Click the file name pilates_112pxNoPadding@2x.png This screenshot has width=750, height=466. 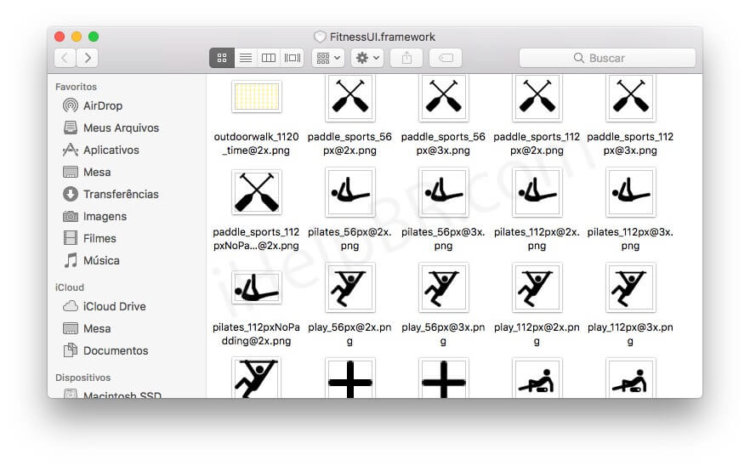coord(256,334)
